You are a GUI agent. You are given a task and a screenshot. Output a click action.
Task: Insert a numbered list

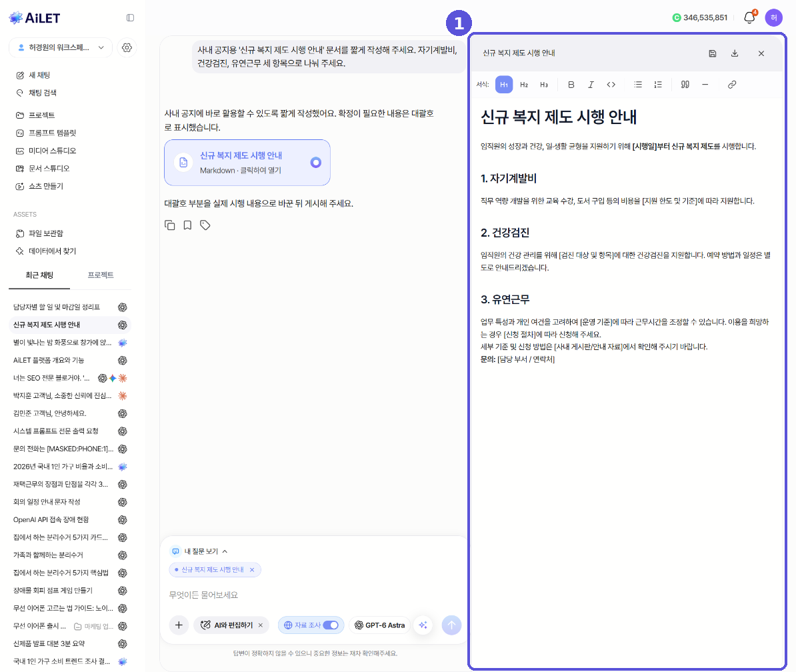[x=658, y=85]
